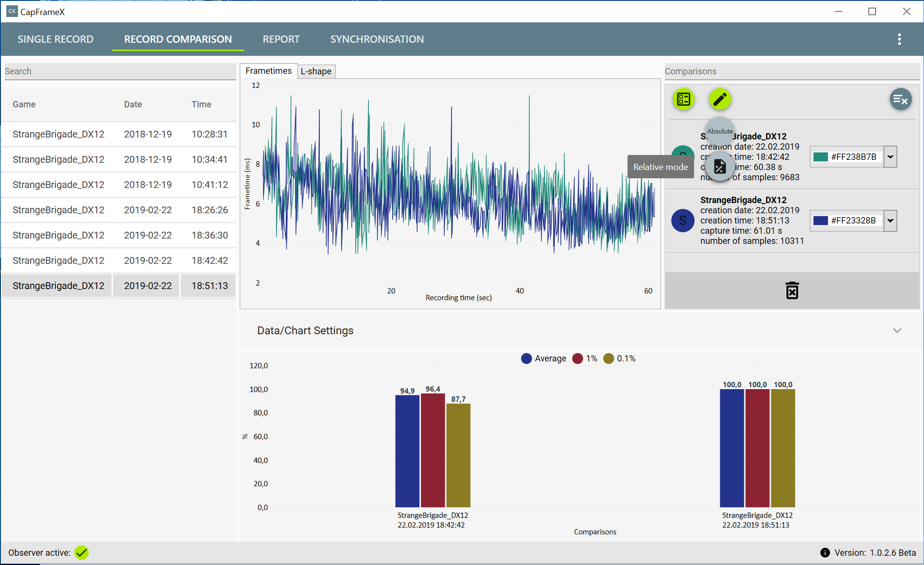
Task: Expand the Data/Chart Settings chevron
Action: 897,331
